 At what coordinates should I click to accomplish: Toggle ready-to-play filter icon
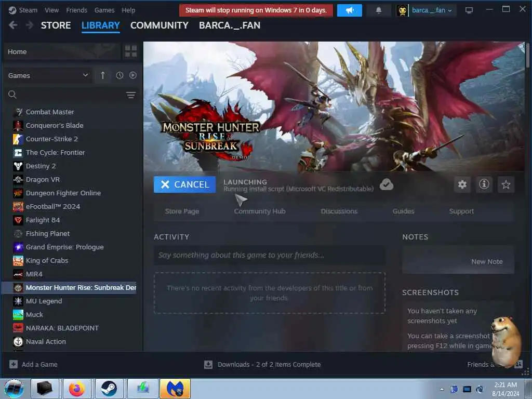pos(133,75)
